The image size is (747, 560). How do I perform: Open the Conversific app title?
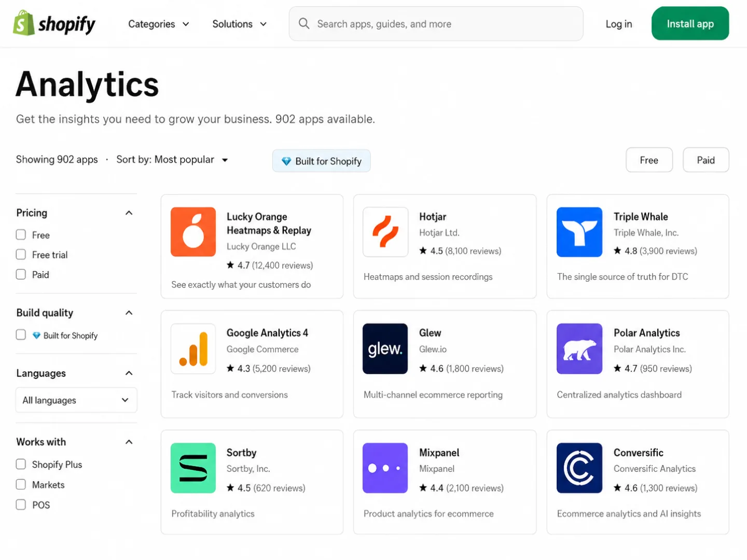coord(638,453)
